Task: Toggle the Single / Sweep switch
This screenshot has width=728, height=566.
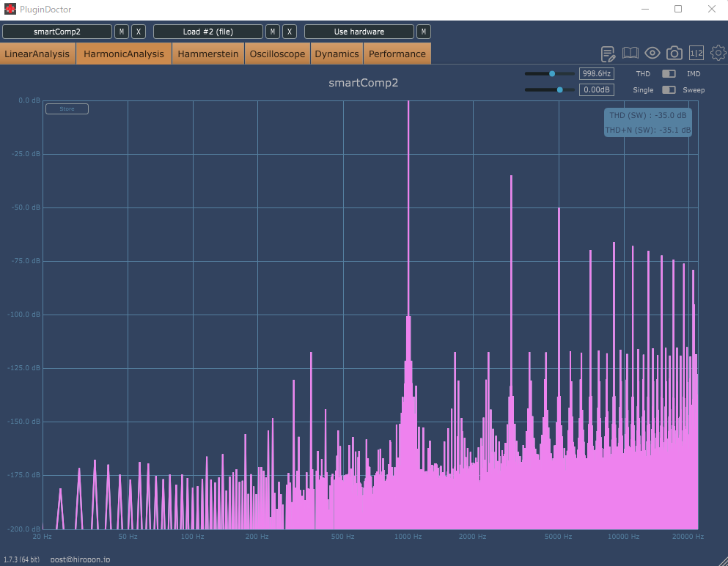Action: click(669, 90)
